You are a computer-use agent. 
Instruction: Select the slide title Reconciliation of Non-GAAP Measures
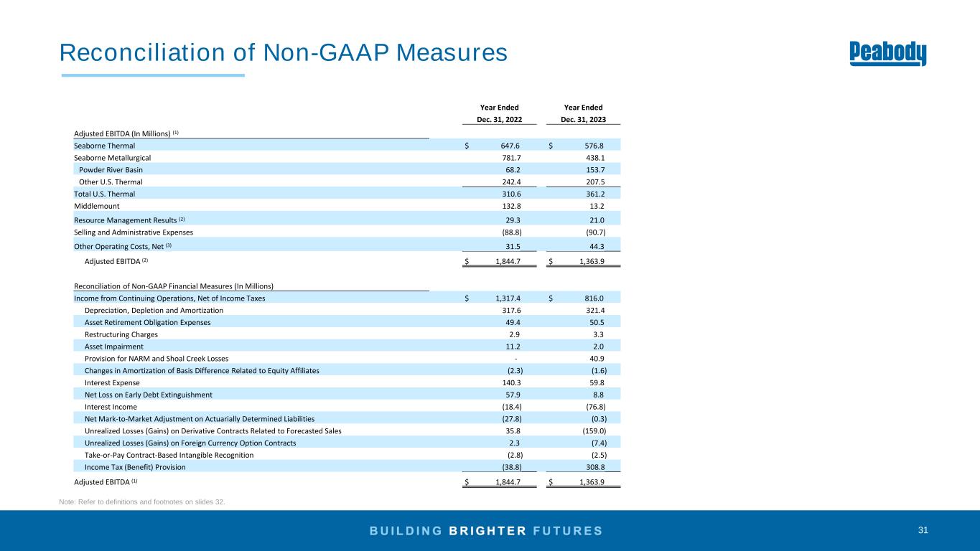[x=284, y=52]
